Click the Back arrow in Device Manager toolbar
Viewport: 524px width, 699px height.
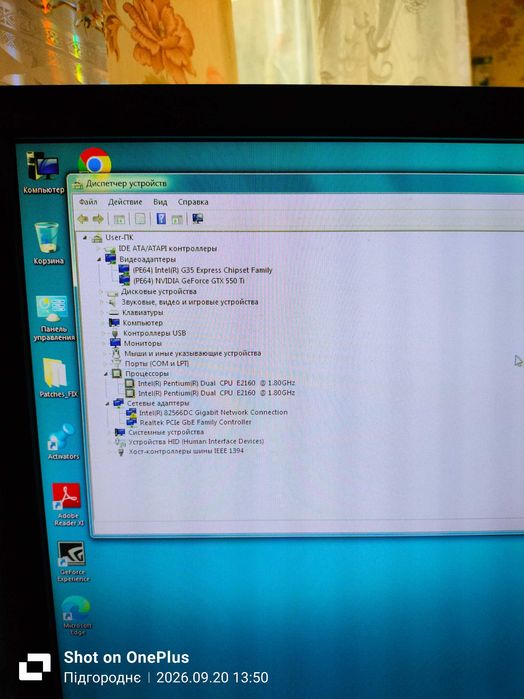83,219
